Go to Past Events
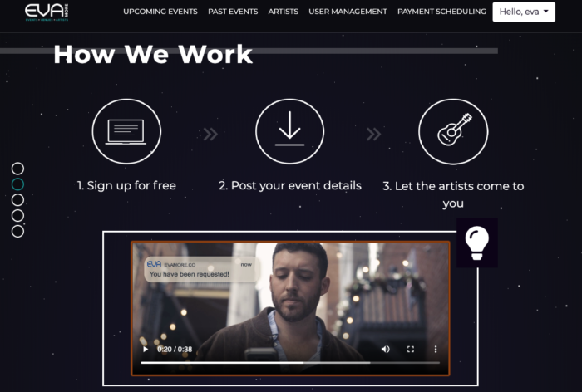 tap(233, 12)
